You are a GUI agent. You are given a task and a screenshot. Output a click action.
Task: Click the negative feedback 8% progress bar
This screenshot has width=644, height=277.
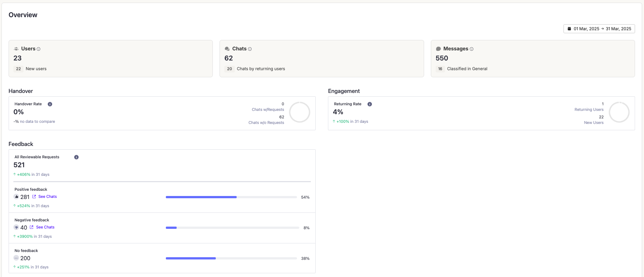click(x=232, y=228)
